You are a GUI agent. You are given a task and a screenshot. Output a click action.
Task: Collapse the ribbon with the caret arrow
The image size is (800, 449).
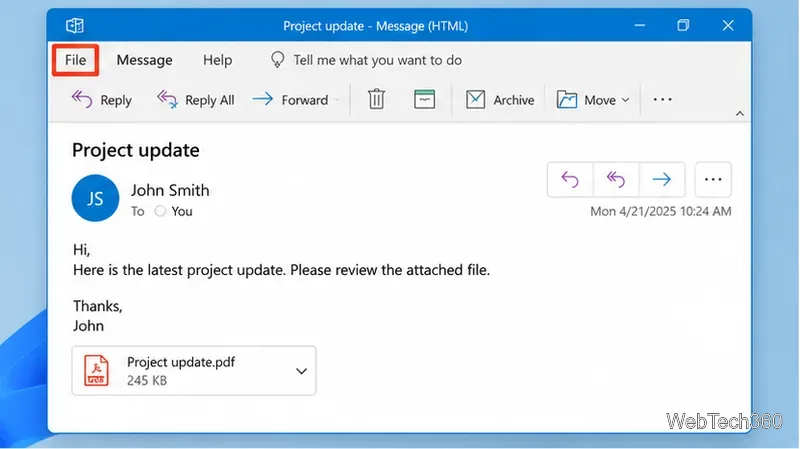(740, 114)
